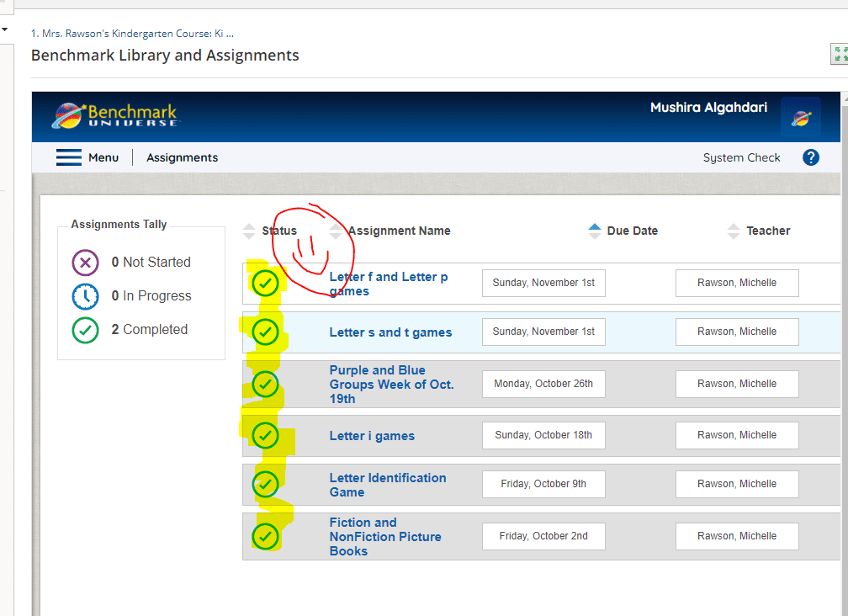
Task: Click the blue In Progress clock icon
Action: point(86,296)
